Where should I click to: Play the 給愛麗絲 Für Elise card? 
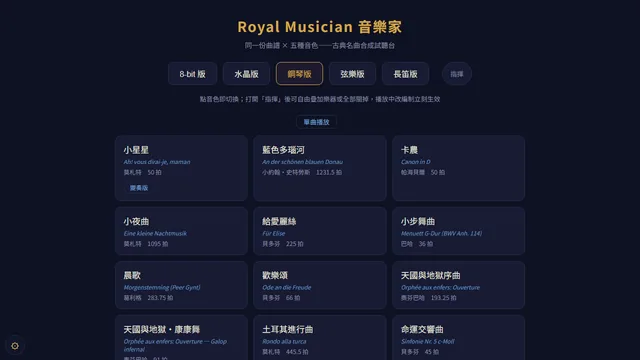tap(320, 231)
